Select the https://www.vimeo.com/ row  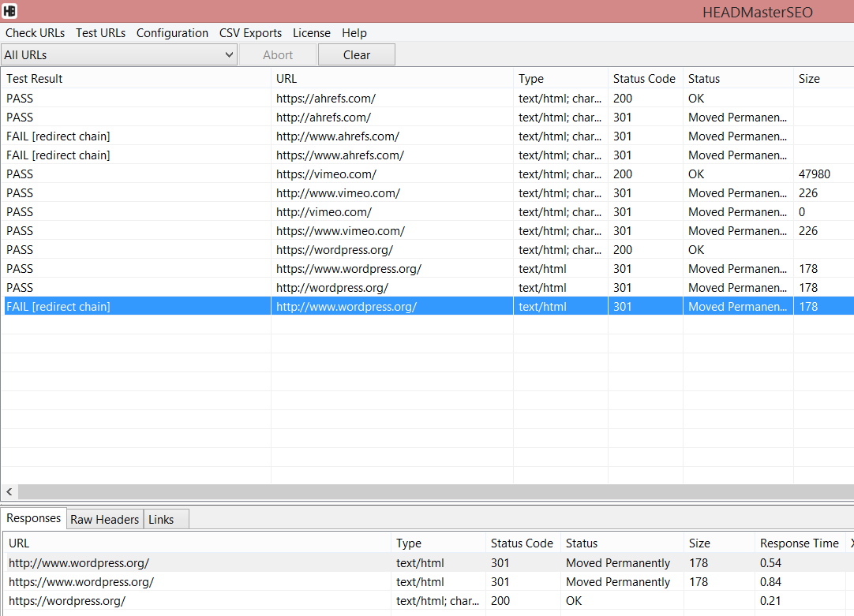pos(428,231)
